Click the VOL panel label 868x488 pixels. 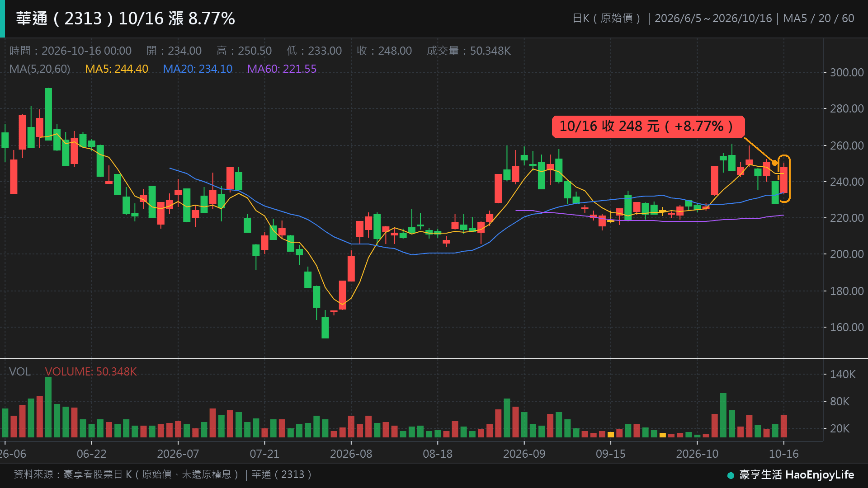coord(20,371)
